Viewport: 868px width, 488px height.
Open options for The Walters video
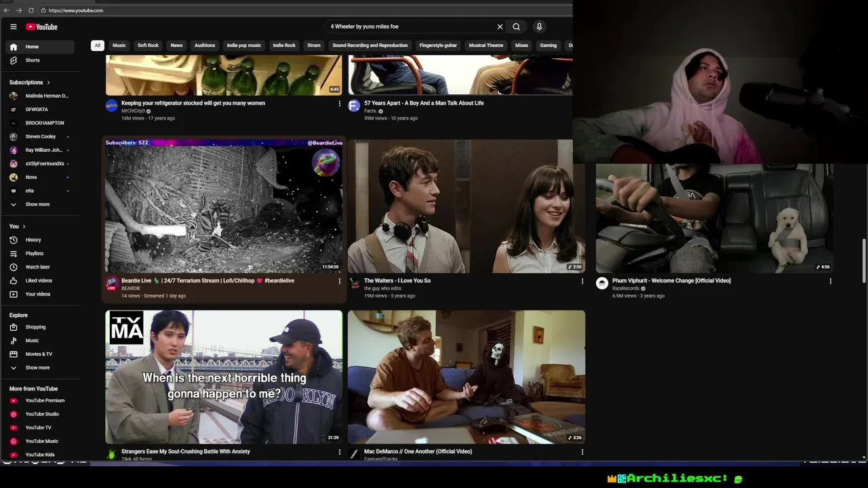click(582, 281)
